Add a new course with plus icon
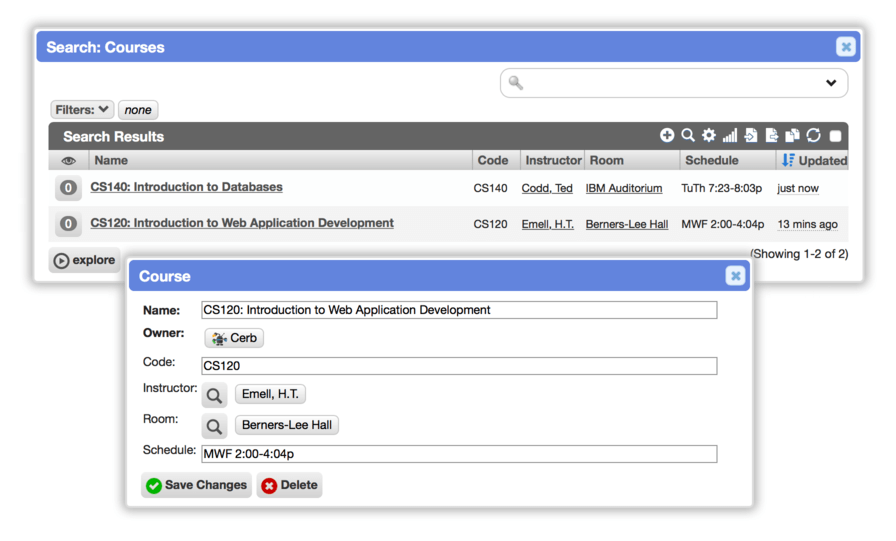The height and width of the screenshot is (541, 896). point(666,135)
